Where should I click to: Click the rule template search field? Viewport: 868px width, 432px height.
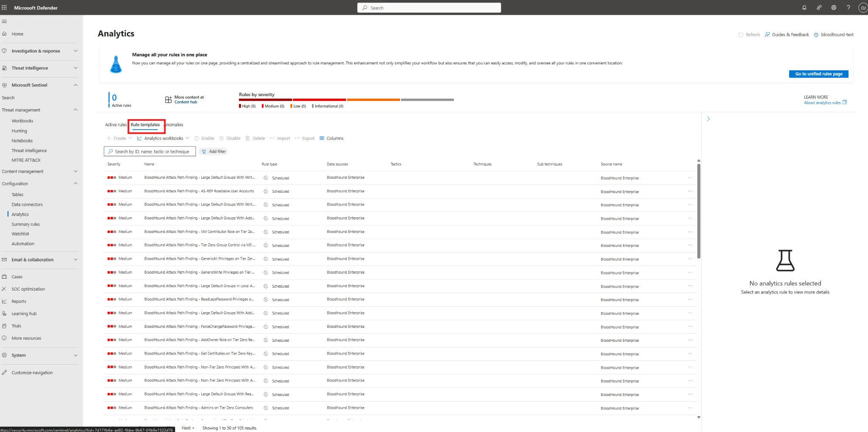tap(149, 151)
